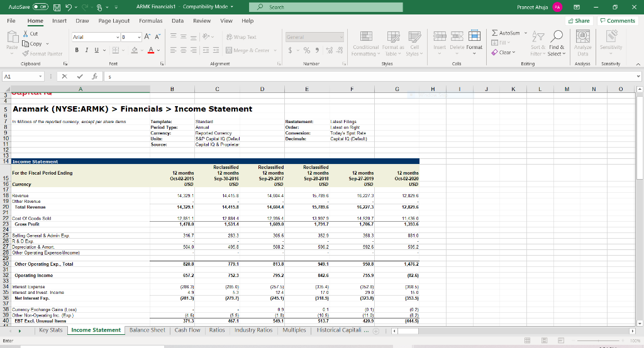Apply Percent Style format
This screenshot has width=644, height=348.
coord(307,50)
